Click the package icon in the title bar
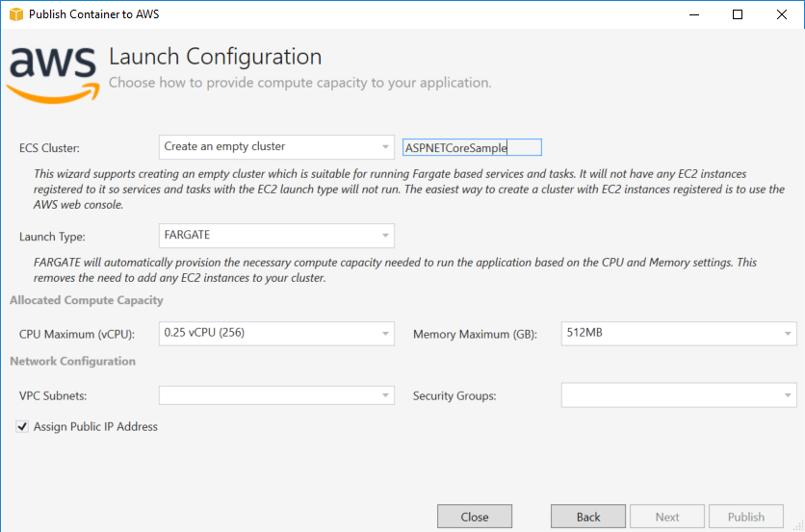This screenshot has height=532, width=805. tap(14, 14)
